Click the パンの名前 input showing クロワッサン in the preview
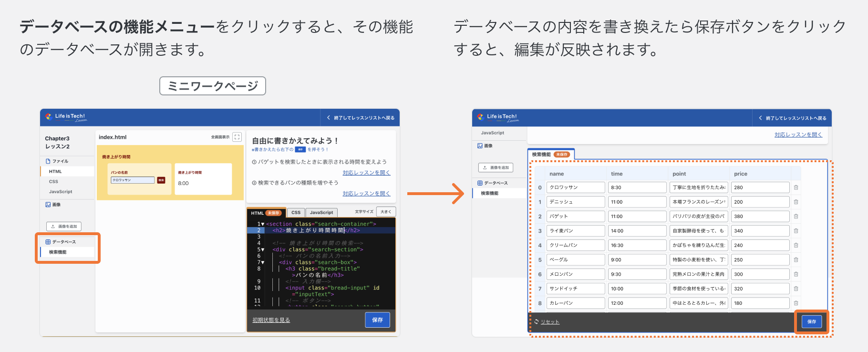 (133, 180)
